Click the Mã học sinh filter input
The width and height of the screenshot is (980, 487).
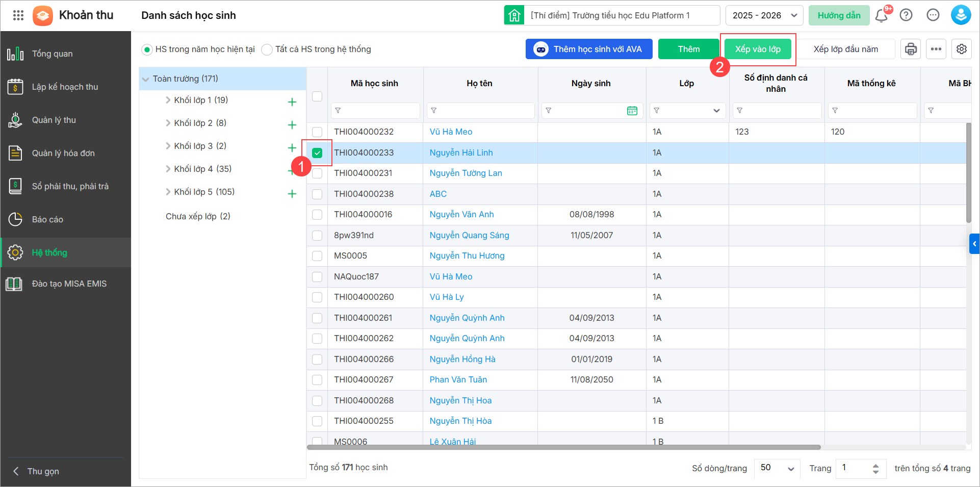pos(376,111)
